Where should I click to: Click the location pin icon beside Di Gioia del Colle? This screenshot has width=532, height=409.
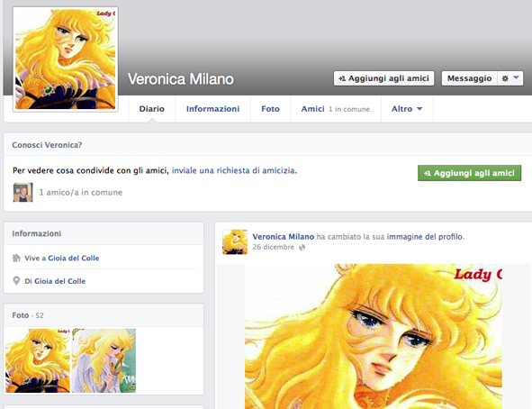point(16,281)
